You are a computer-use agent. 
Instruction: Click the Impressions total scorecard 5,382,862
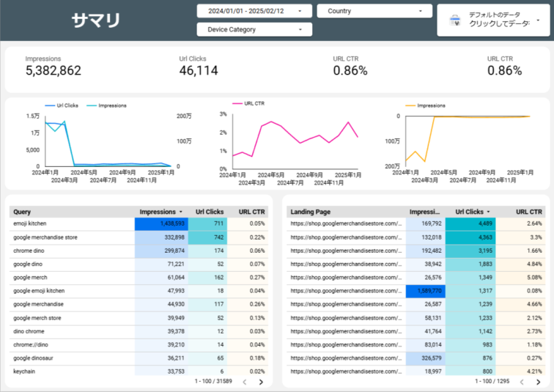tap(53, 70)
